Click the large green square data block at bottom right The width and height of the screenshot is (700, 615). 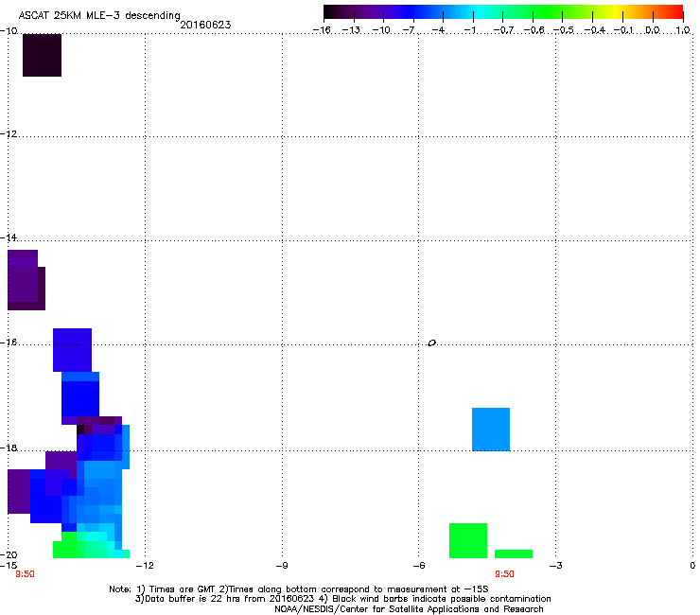point(468,540)
